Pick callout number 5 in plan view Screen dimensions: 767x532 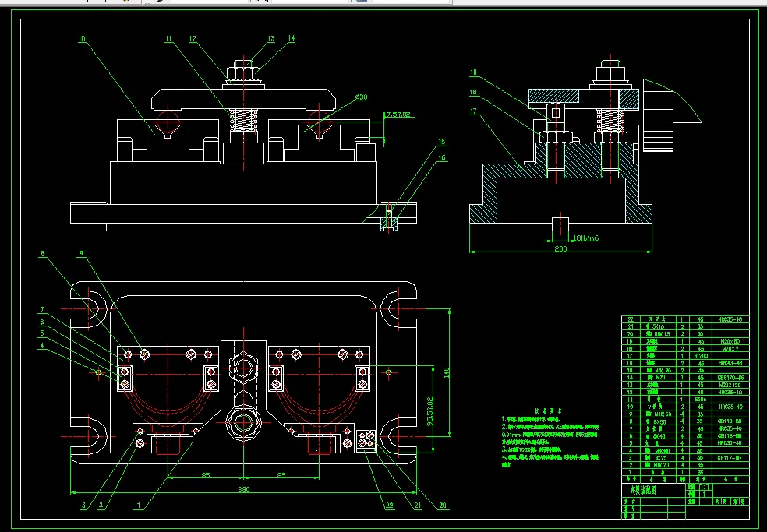[42, 333]
